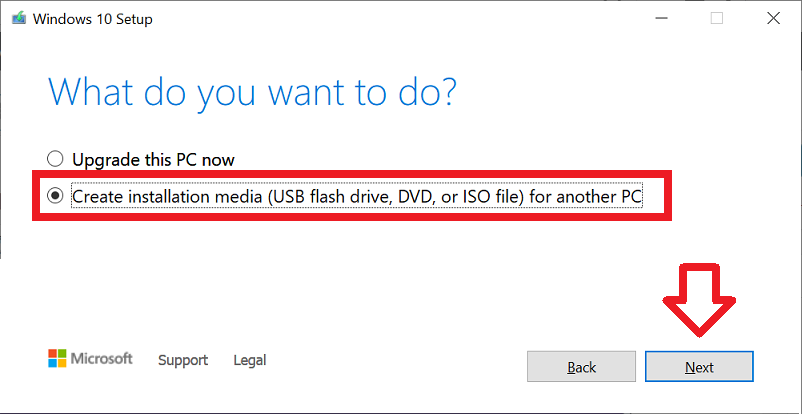This screenshot has height=414, width=802.
Task: Continue with the Next button
Action: [699, 366]
